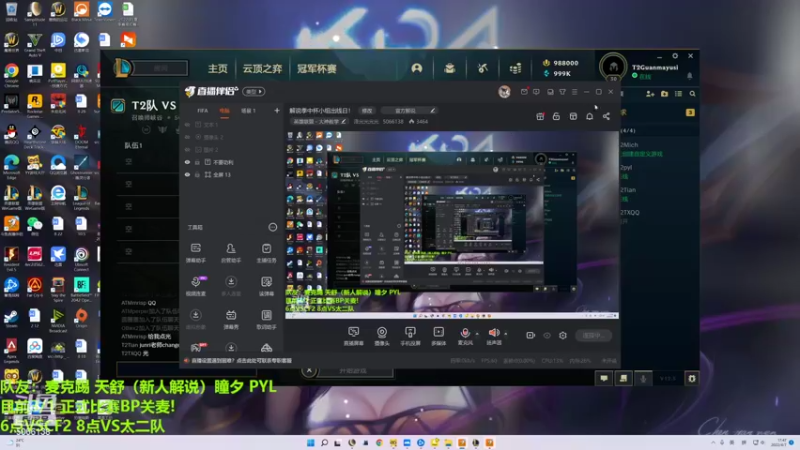The height and width of the screenshot is (450, 800).
Task: Open the hamburger menu in the streaming app
Action: click(x=574, y=92)
